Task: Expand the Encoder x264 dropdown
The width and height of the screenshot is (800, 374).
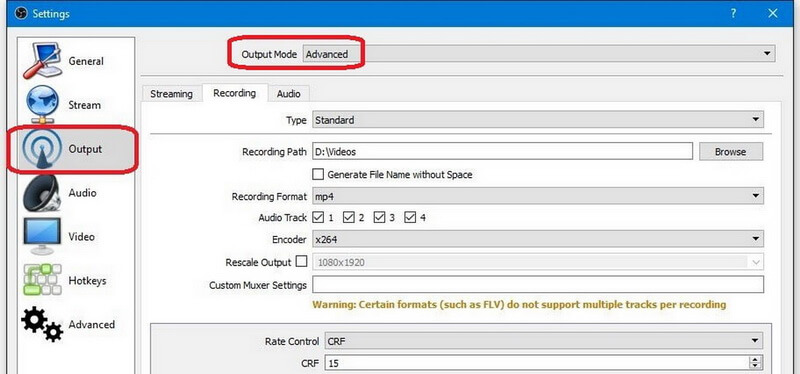Action: click(x=537, y=239)
